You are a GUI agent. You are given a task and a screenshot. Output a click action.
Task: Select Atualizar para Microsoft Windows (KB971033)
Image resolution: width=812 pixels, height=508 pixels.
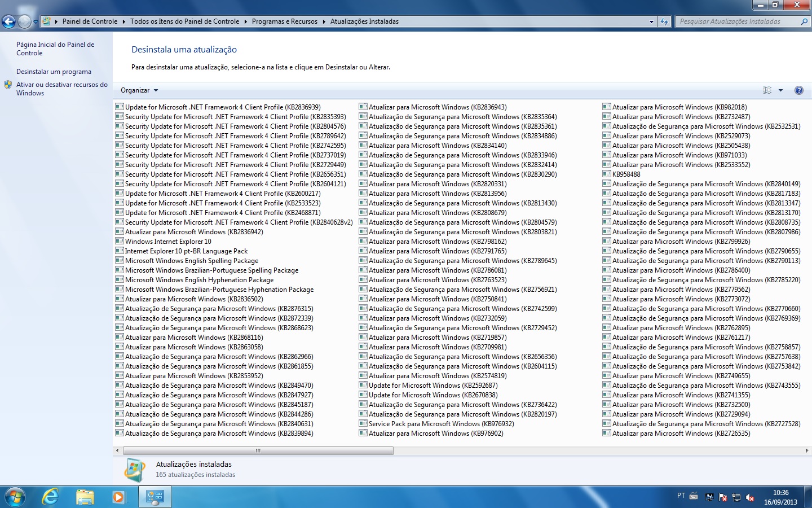point(675,155)
